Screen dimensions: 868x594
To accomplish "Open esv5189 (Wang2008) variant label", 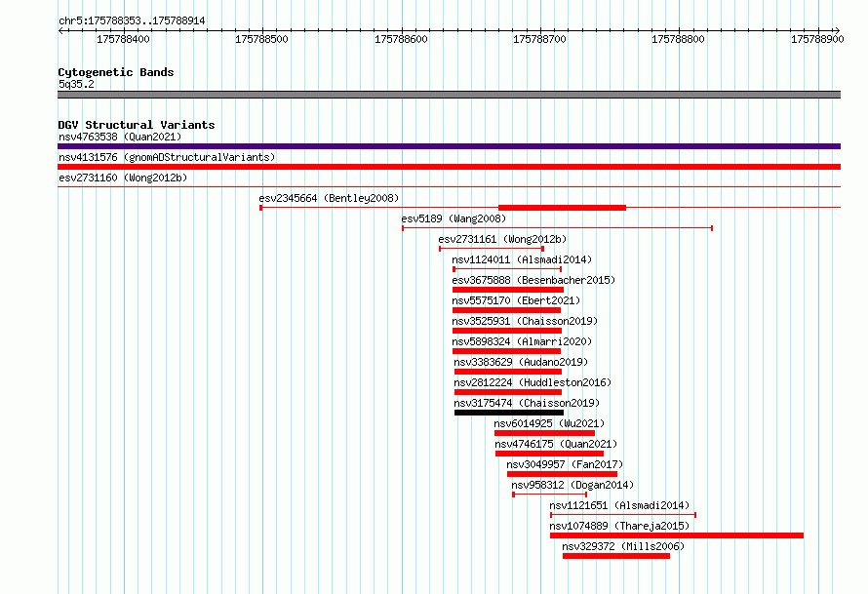I will [454, 218].
